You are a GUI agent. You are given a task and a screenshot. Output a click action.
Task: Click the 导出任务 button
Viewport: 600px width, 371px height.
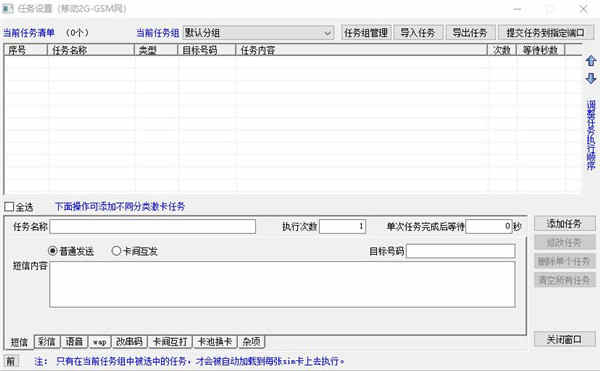(x=470, y=33)
